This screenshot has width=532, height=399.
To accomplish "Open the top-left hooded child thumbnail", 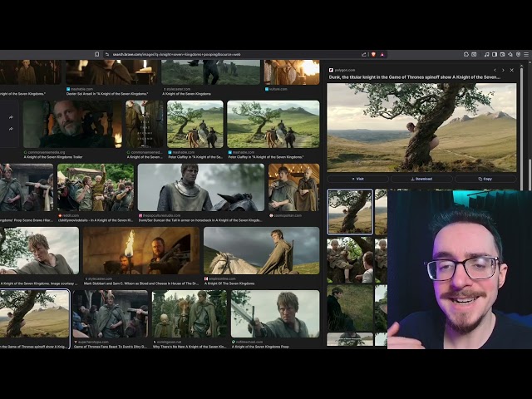I will [x=31, y=72].
